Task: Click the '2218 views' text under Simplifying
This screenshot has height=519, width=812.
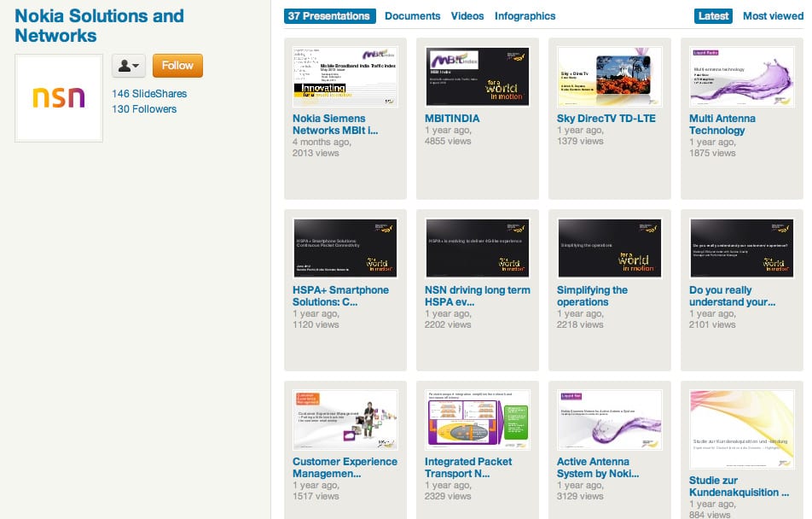Action: click(580, 324)
